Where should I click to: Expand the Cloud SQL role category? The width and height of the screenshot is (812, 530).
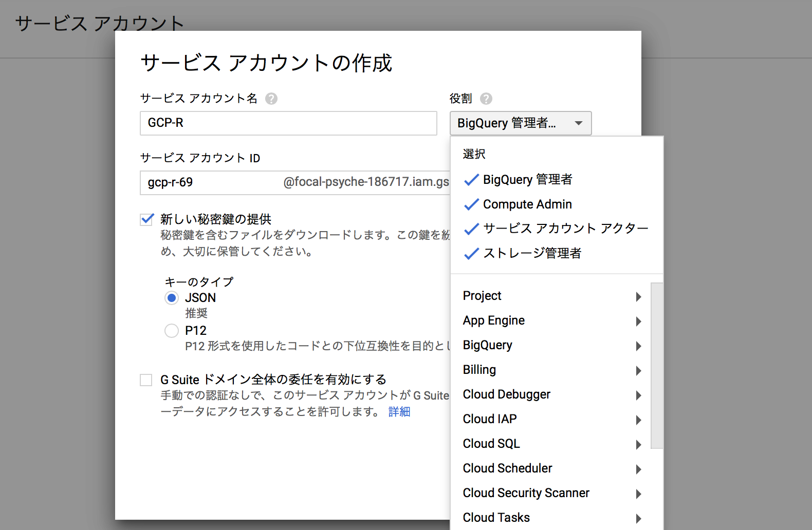coord(551,444)
